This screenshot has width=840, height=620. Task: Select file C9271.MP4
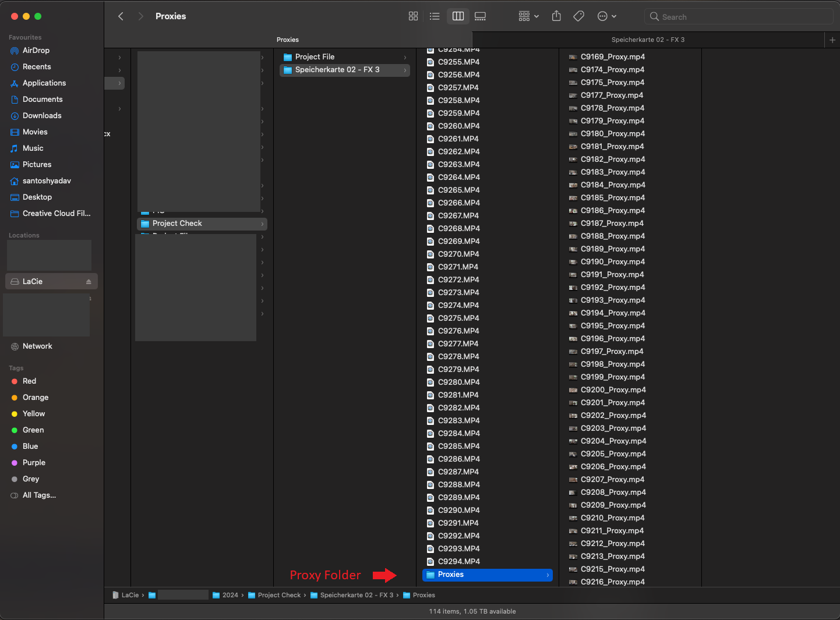(x=458, y=267)
